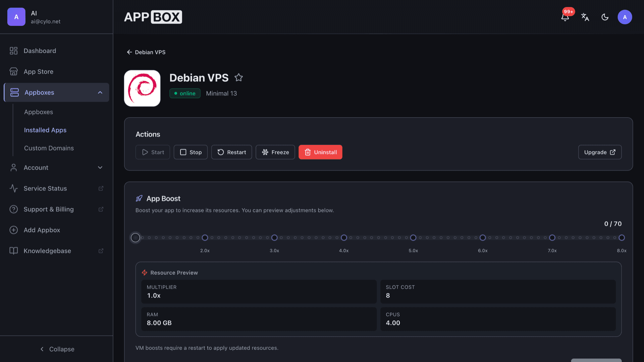Restart the Debian VPS
Image resolution: width=644 pixels, height=362 pixels.
(x=231, y=152)
